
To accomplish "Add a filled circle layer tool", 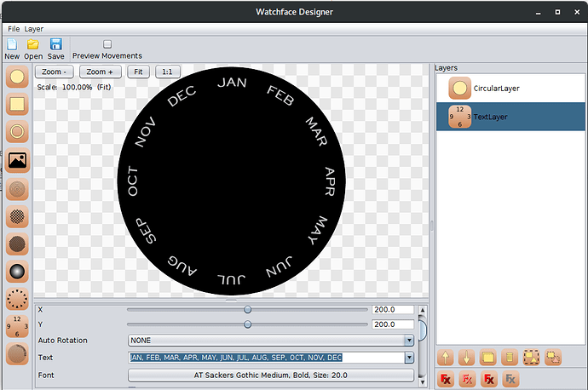I will click(17, 77).
